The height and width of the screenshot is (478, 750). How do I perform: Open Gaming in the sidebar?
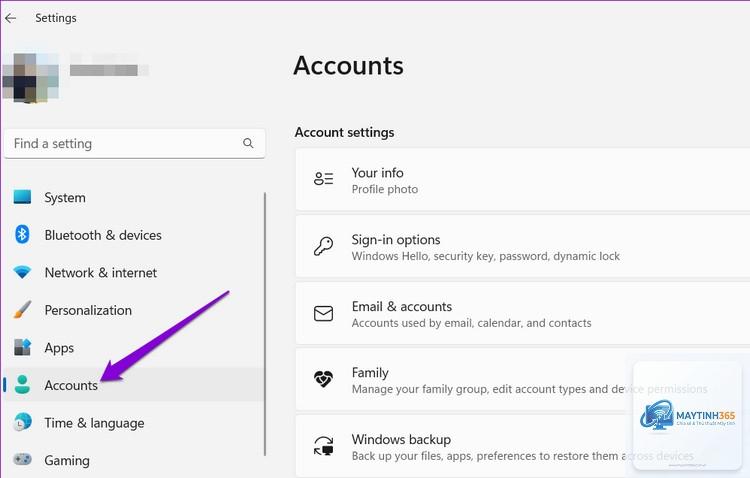67,460
